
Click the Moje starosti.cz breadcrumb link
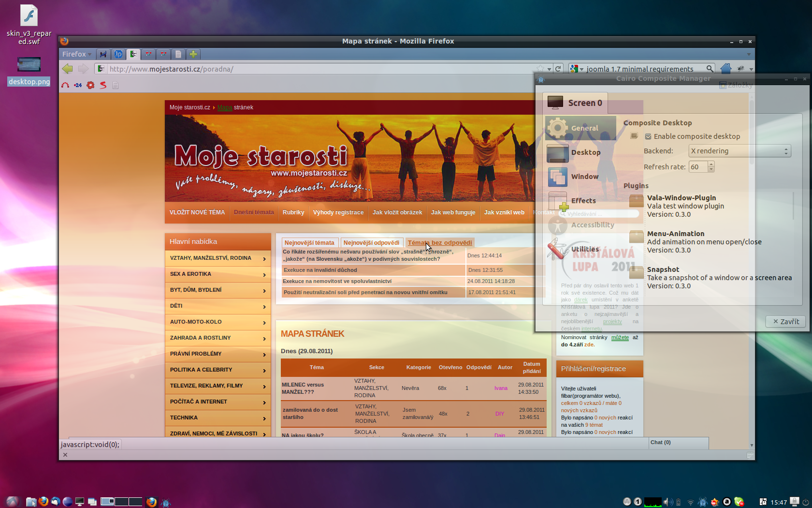coord(190,107)
